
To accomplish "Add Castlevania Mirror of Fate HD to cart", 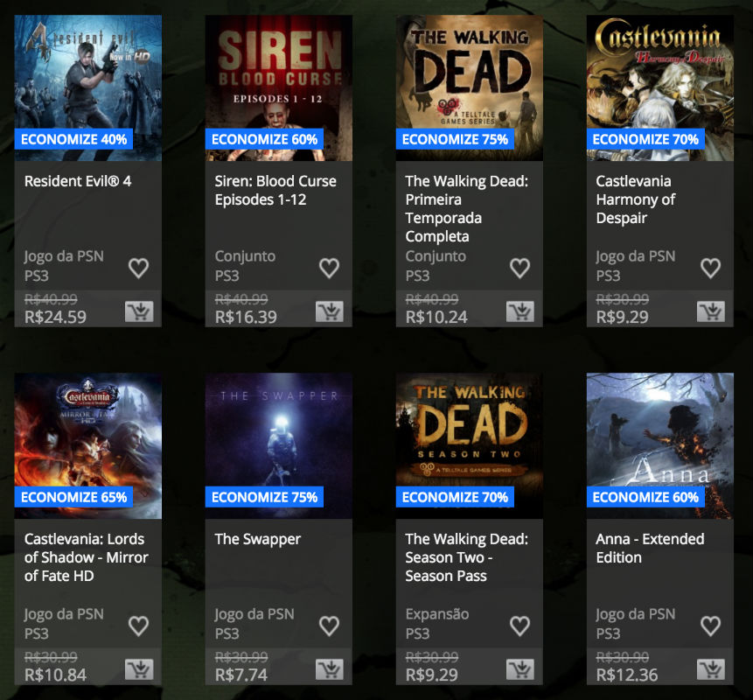I will click(139, 669).
